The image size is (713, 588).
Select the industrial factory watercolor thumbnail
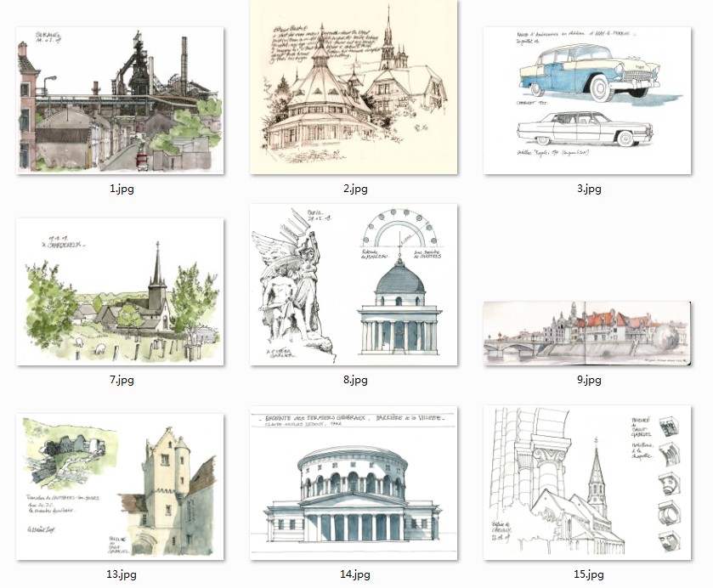click(120, 100)
